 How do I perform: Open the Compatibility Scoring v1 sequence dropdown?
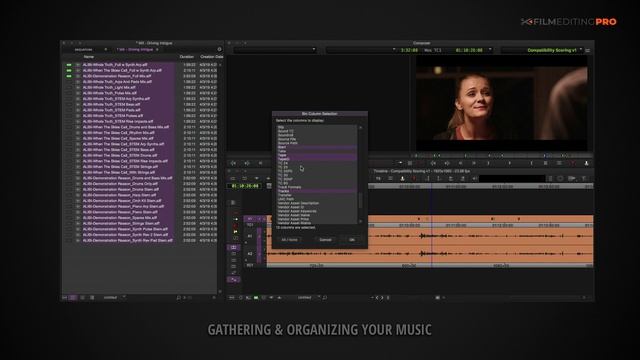pyautogui.click(x=542, y=50)
